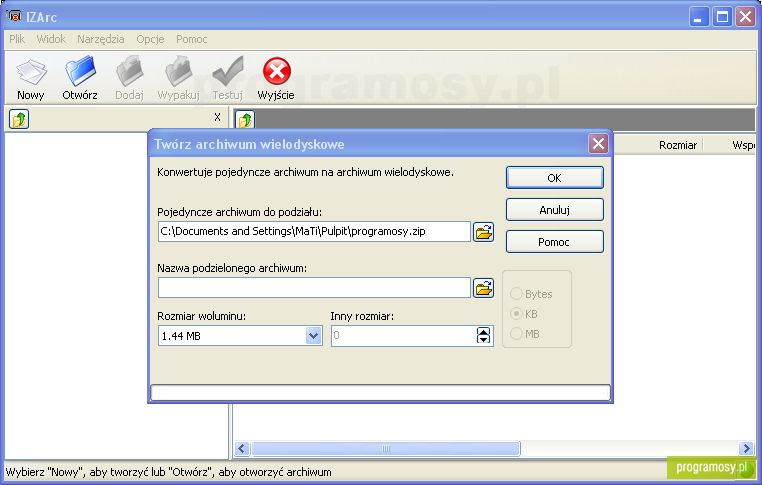
Task: Click the IZArc title bar app icon
Action: [14, 17]
